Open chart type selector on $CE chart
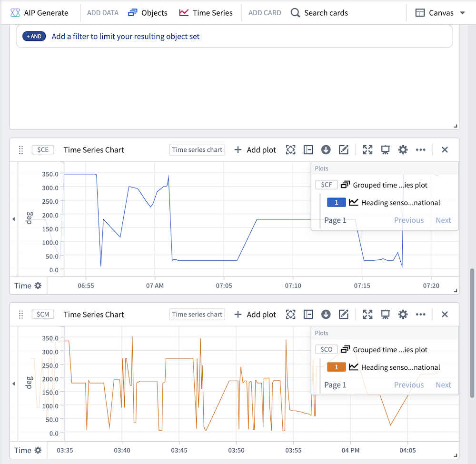Viewport: 476px width, 464px height. pyautogui.click(x=197, y=149)
